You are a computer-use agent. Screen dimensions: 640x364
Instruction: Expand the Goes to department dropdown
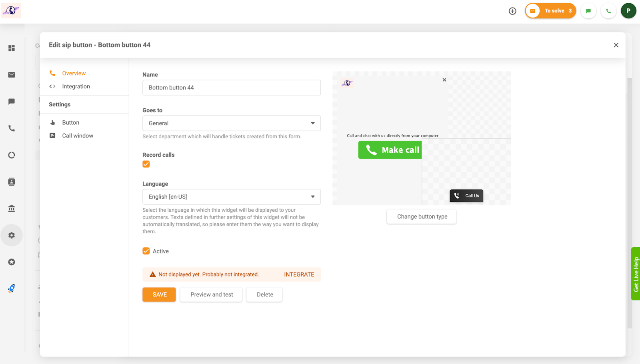click(x=231, y=123)
